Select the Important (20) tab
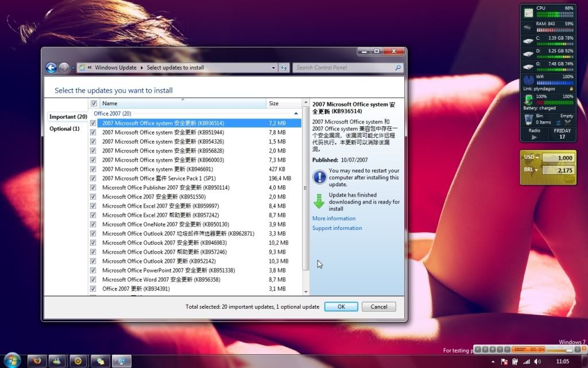The width and height of the screenshot is (588, 368). [67, 116]
